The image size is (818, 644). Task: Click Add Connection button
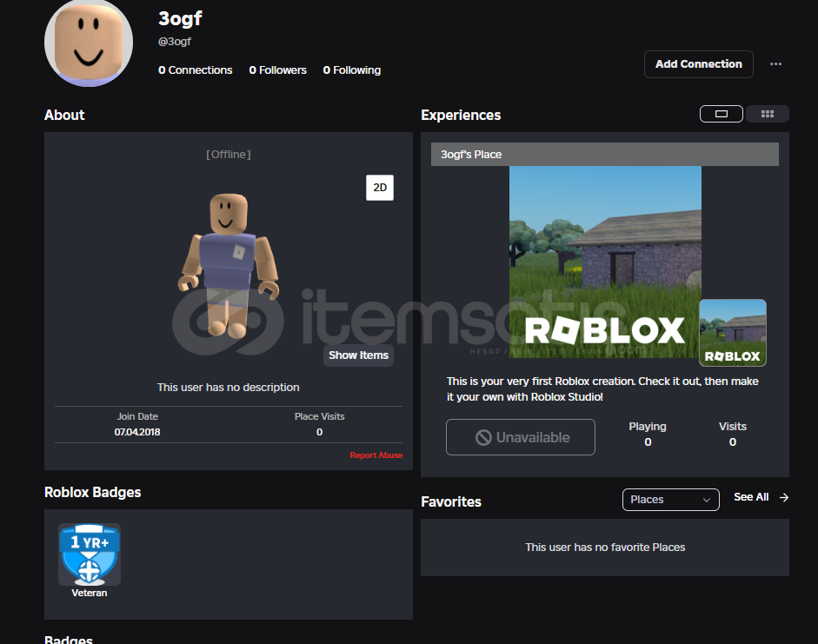pos(699,64)
